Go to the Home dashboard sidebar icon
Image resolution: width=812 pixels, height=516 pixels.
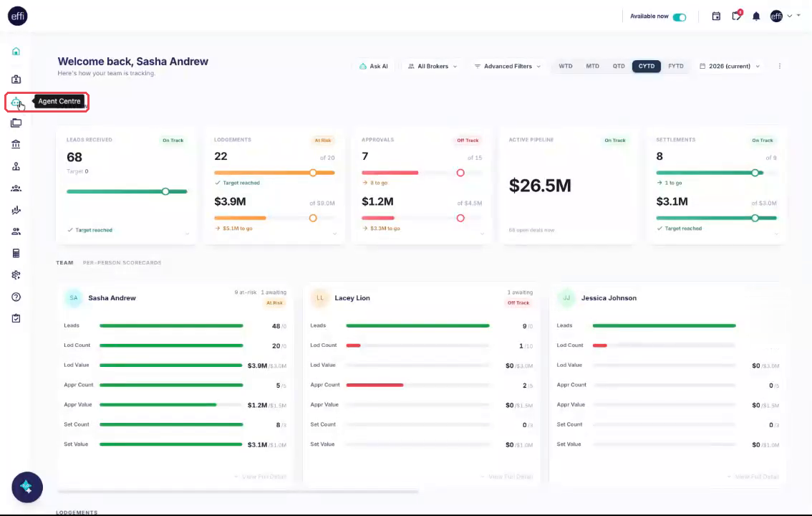tap(16, 52)
